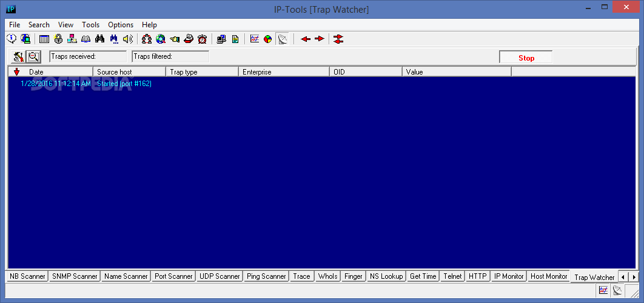Click the Traps filtered field

tap(170, 56)
